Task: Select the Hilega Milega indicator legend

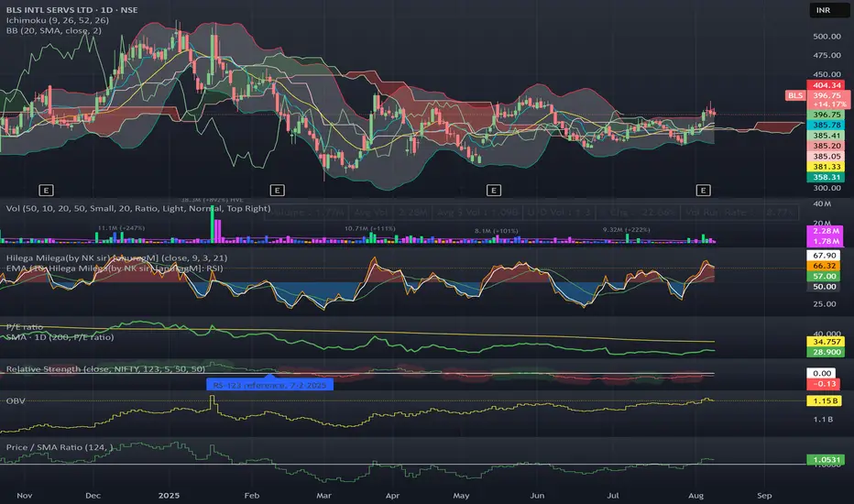Action: click(x=116, y=257)
